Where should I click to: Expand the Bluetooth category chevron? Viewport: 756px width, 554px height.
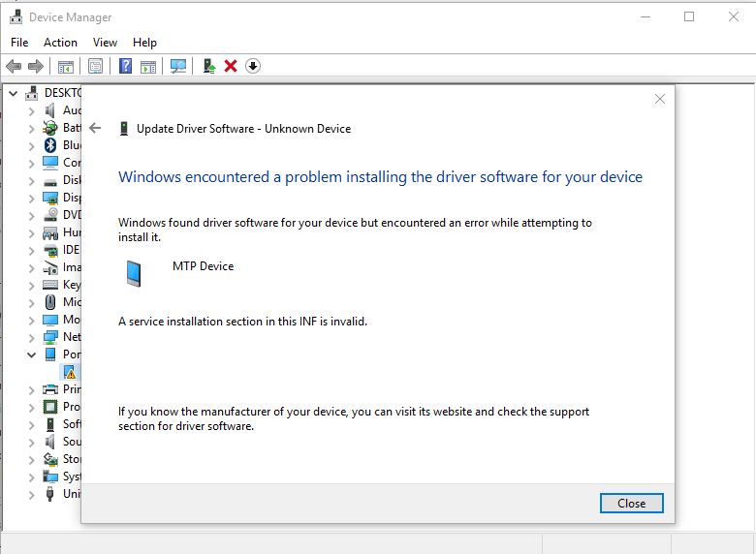point(31,145)
